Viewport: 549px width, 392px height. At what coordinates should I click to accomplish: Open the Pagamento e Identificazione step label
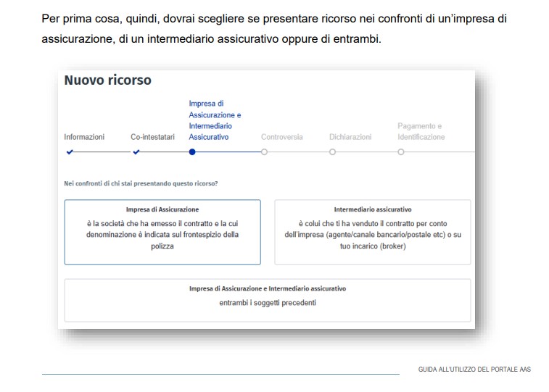tap(421, 131)
